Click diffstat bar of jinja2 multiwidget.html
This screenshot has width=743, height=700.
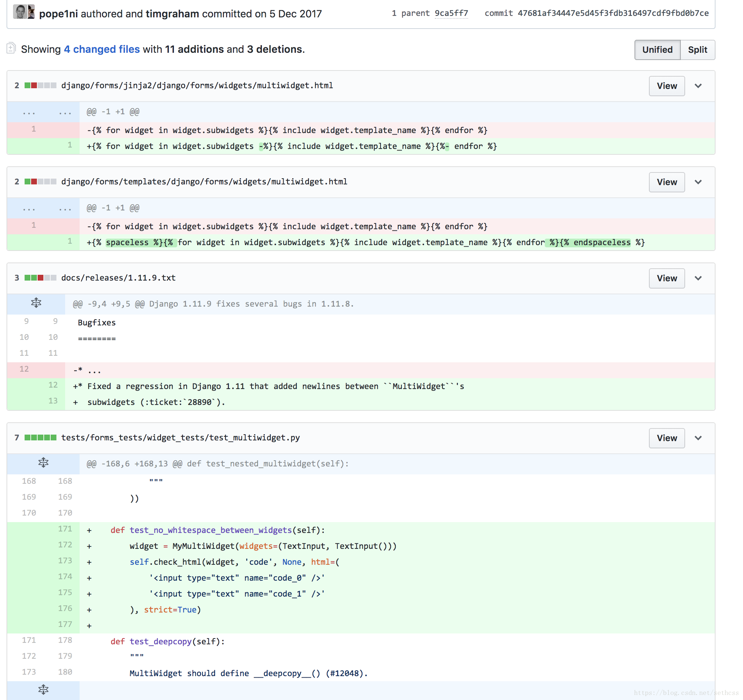(x=41, y=86)
